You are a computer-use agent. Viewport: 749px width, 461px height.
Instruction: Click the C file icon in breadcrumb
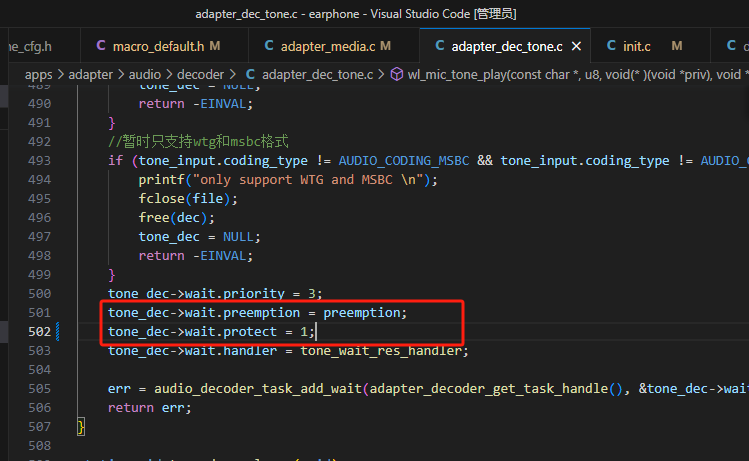pos(250,75)
